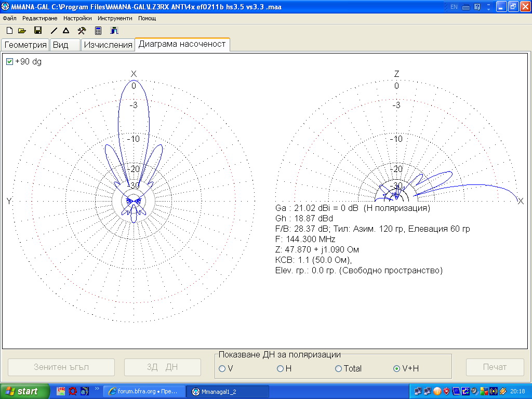Screen dimensions: 532x399
Task: Click the exit door icon in toolbar
Action: (114, 31)
